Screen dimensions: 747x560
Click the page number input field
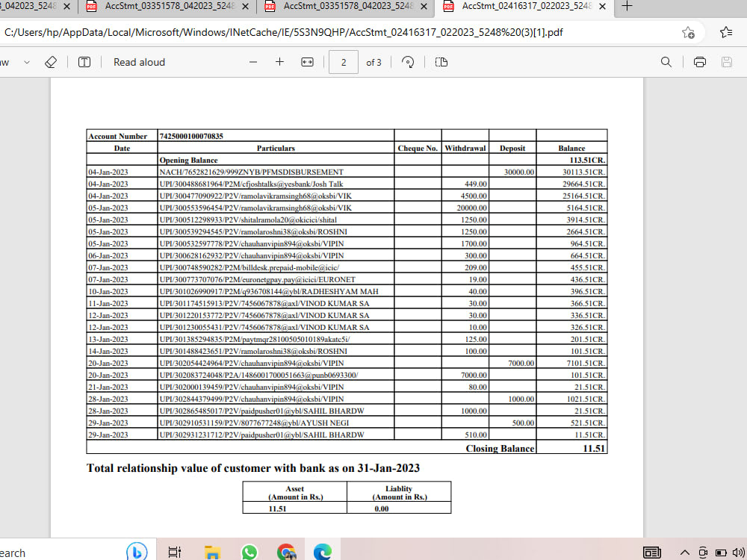(x=344, y=63)
